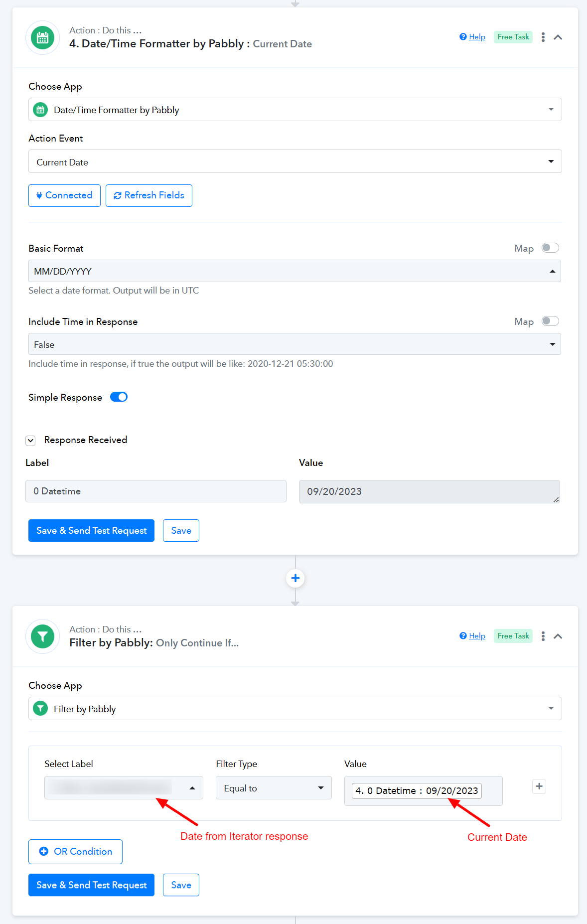Open three-dot menu on Date/Time Formatter step
The width and height of the screenshot is (587, 924).
click(543, 37)
